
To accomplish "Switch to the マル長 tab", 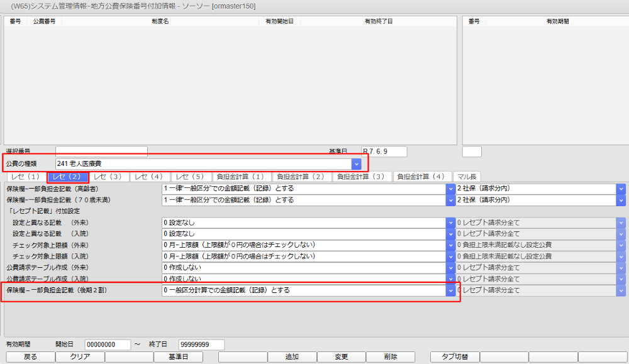I will [467, 177].
